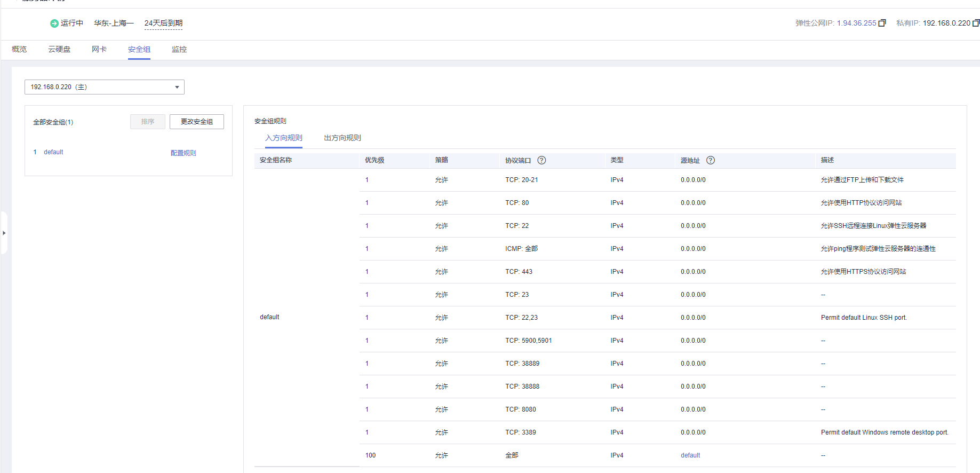980x473 pixels.
Task: Select the TCP: 443 port cell
Action: 519,272
